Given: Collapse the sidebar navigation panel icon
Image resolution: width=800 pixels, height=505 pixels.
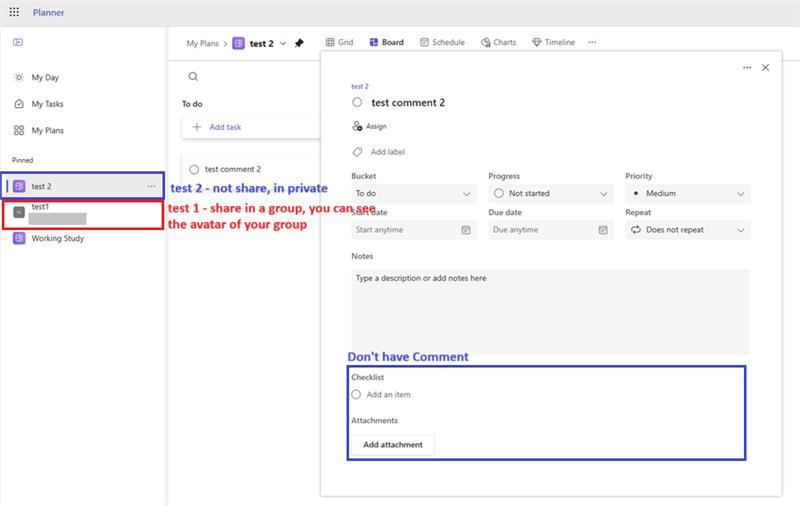Looking at the screenshot, I should tap(18, 42).
